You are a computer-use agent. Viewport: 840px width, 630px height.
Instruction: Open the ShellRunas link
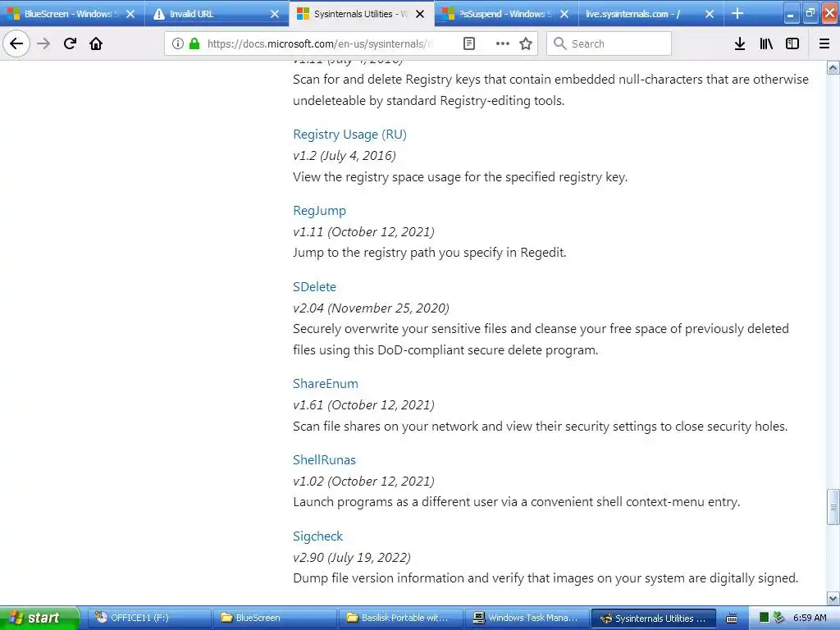(x=324, y=459)
